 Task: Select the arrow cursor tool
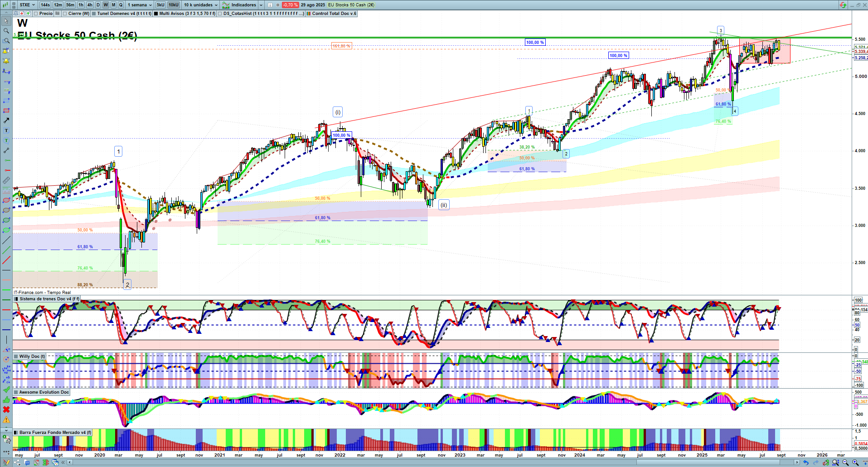click(x=6, y=21)
